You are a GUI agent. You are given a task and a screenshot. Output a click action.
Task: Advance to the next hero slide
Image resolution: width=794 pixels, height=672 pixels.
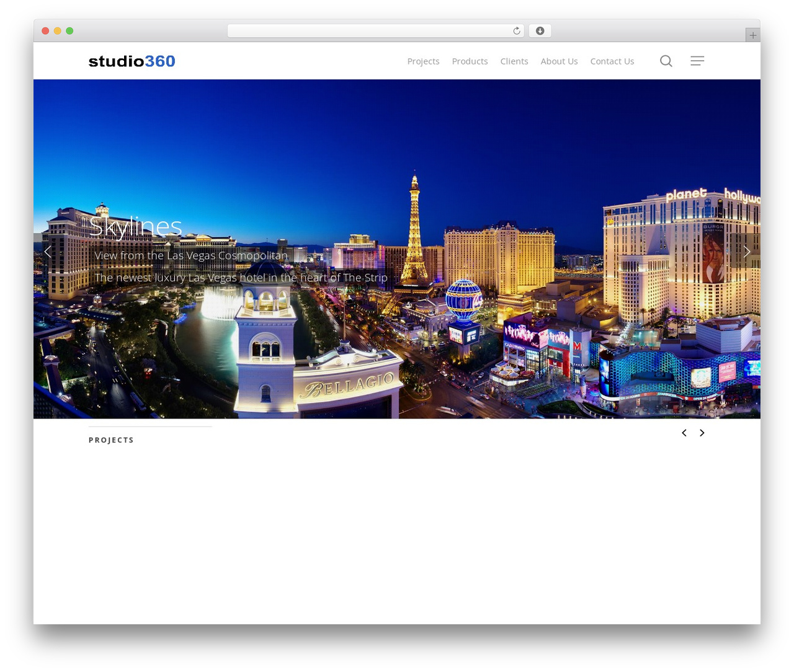pyautogui.click(x=746, y=251)
